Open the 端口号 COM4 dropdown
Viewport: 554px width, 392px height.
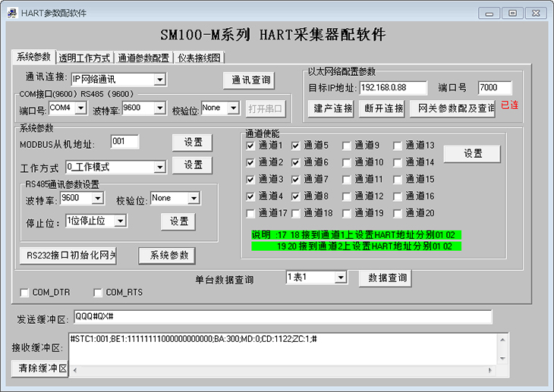pos(81,108)
